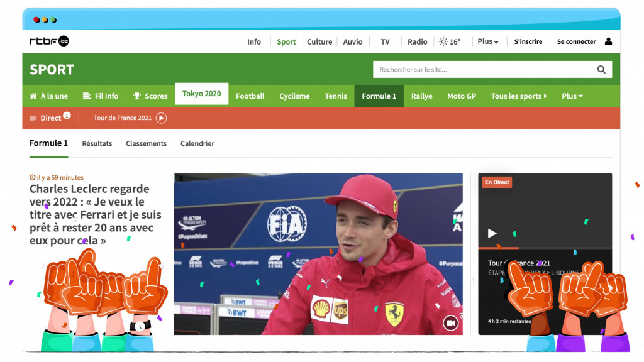Click the S'inscrire link

(x=528, y=41)
